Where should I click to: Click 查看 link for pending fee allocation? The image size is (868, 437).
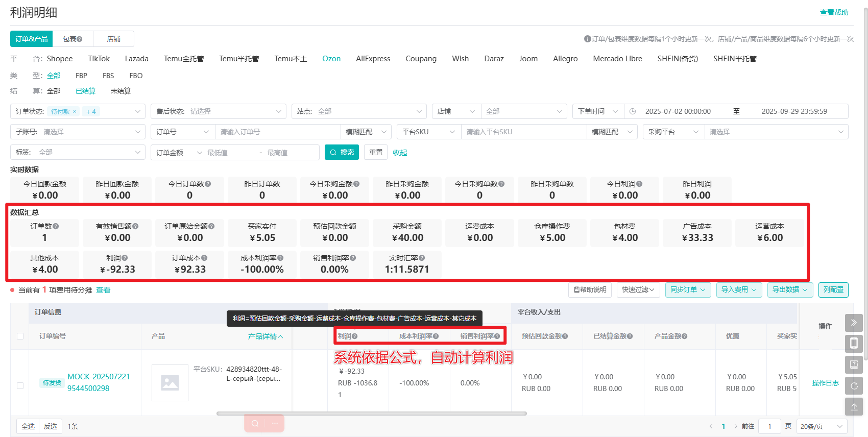coord(103,290)
